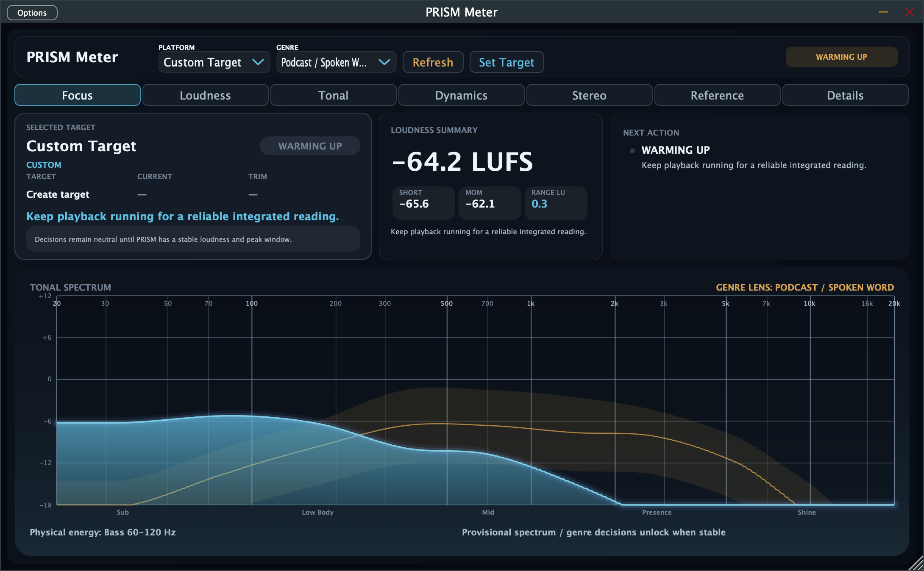This screenshot has width=924, height=571.
Task: Click the WARMING UP status badge in header
Action: [x=841, y=57]
